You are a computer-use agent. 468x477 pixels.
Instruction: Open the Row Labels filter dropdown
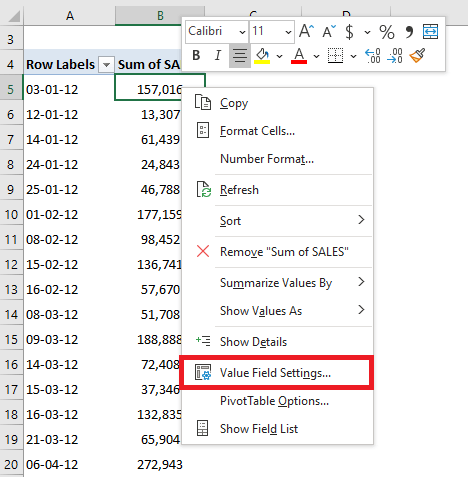coord(106,64)
